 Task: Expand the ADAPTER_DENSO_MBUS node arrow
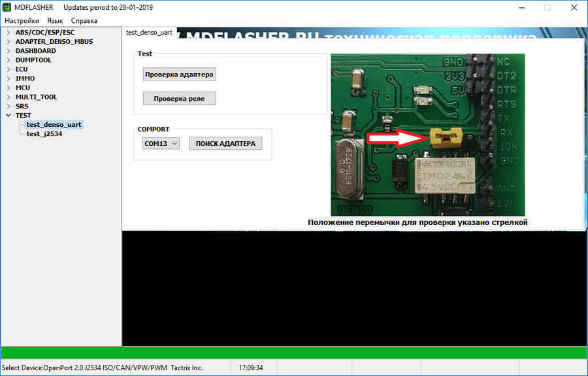(8, 42)
